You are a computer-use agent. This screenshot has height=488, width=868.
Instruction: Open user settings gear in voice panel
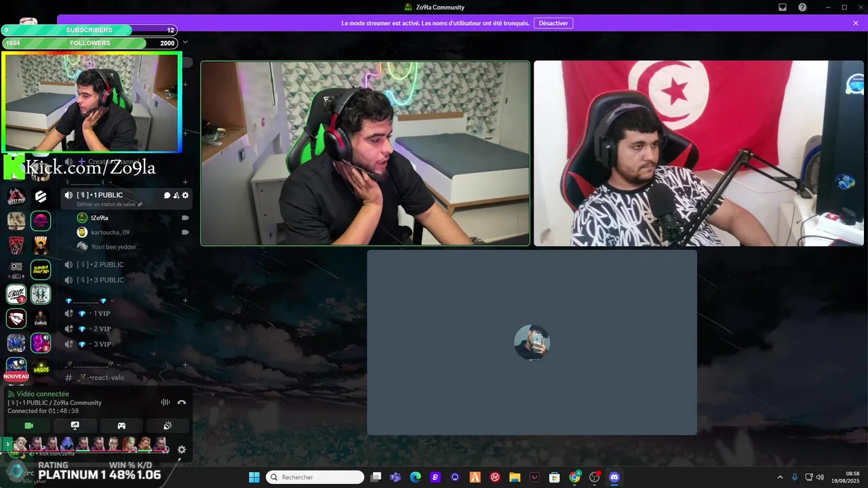point(182,449)
